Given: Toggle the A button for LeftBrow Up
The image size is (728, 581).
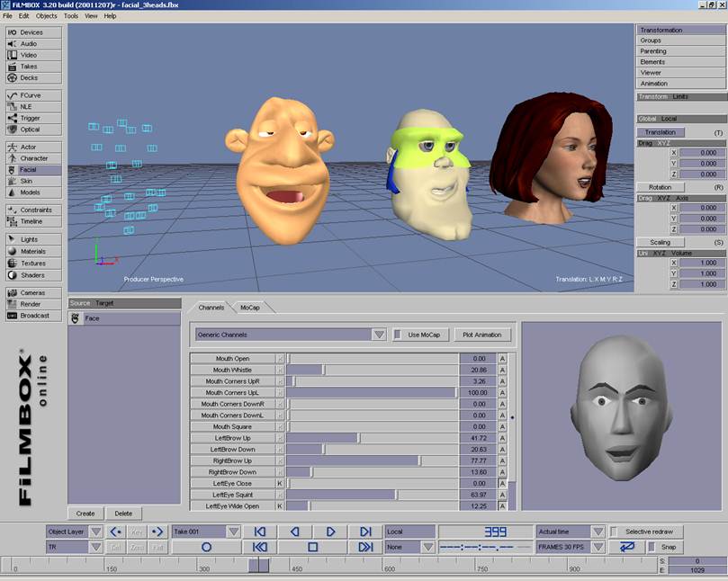Looking at the screenshot, I should pos(502,438).
